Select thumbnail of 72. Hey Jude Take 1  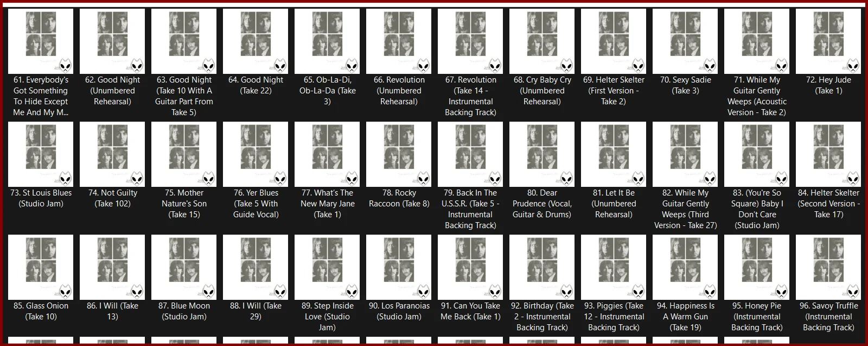tap(828, 41)
